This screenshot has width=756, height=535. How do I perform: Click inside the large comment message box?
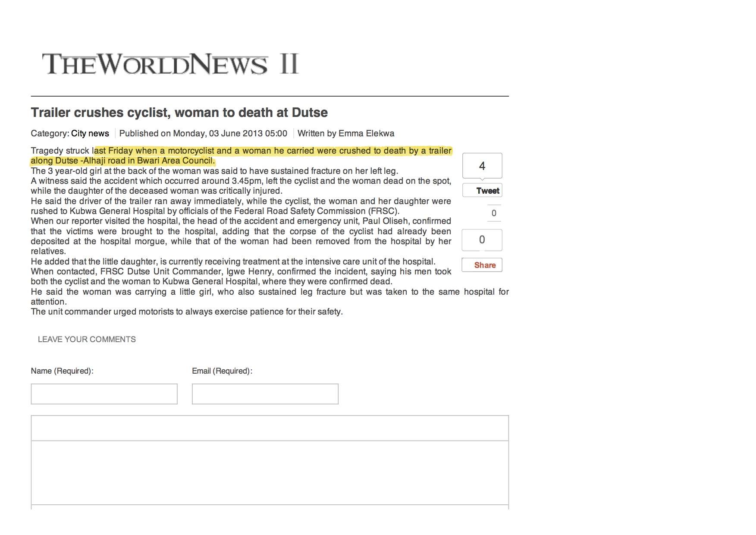tap(270, 472)
